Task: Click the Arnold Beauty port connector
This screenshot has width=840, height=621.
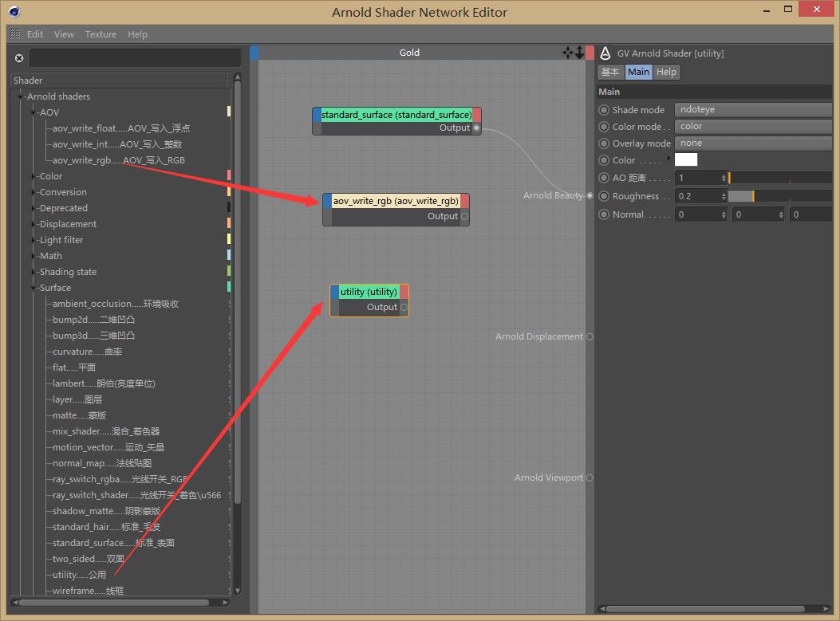Action: (590, 195)
